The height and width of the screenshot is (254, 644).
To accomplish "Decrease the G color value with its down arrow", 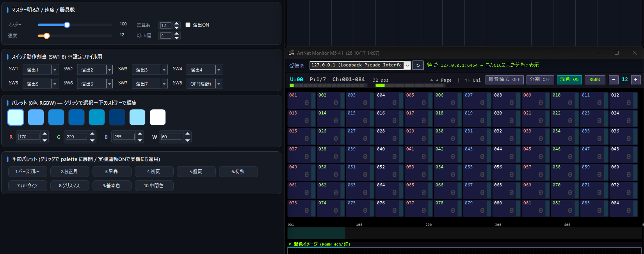I will click(92, 140).
